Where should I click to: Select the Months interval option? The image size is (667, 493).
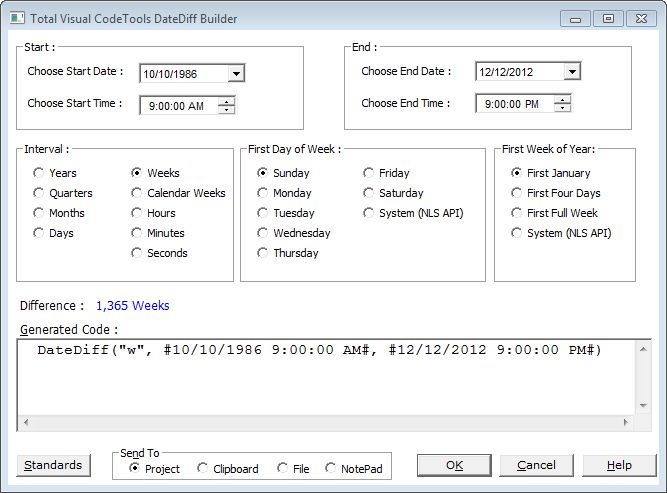[x=59, y=213]
